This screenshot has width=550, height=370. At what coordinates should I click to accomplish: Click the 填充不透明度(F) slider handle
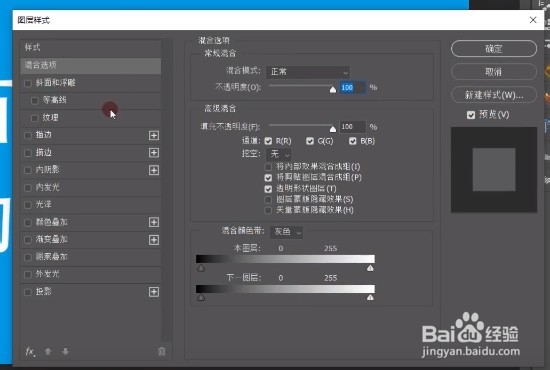[x=333, y=129]
